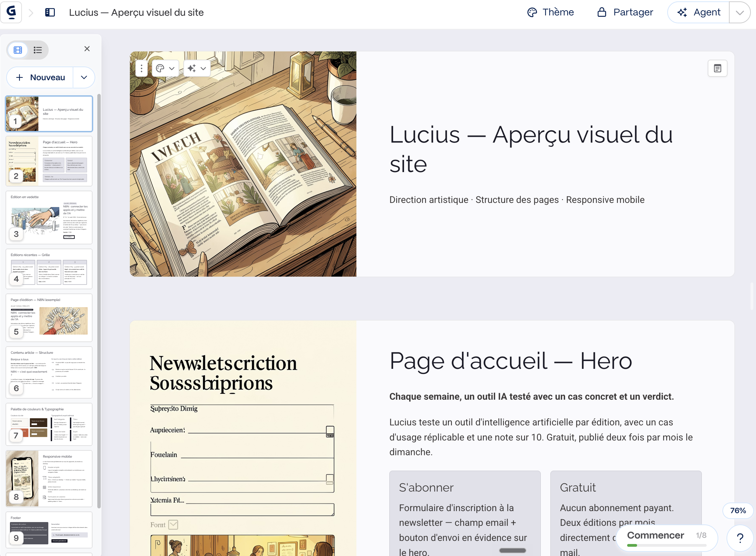The height and width of the screenshot is (556, 756).
Task: Select slide 2 Page d'accueil Hero thumbnail
Action: [x=49, y=161]
